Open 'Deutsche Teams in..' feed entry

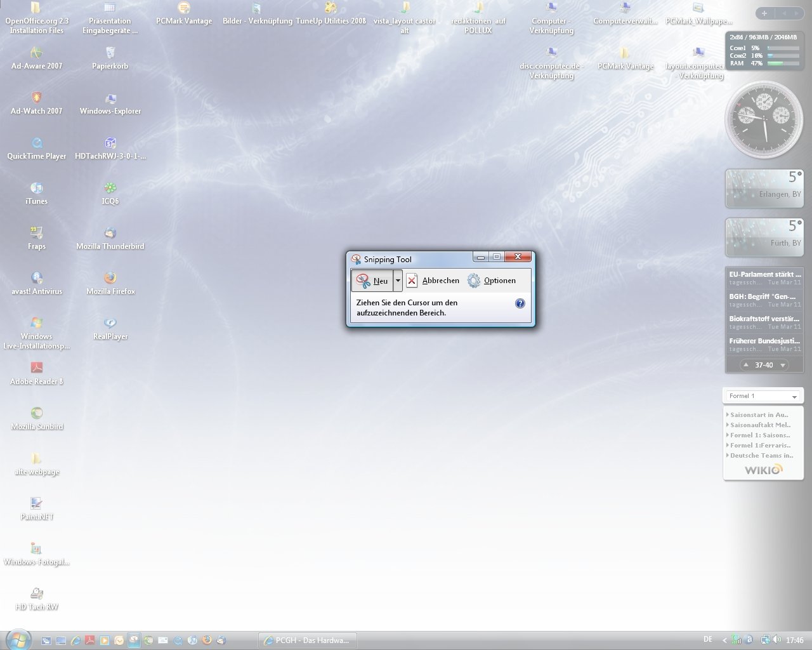point(759,455)
